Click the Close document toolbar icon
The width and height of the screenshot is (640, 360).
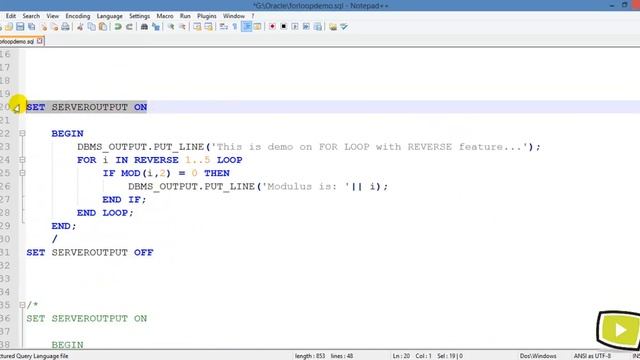pyautogui.click(x=43, y=27)
